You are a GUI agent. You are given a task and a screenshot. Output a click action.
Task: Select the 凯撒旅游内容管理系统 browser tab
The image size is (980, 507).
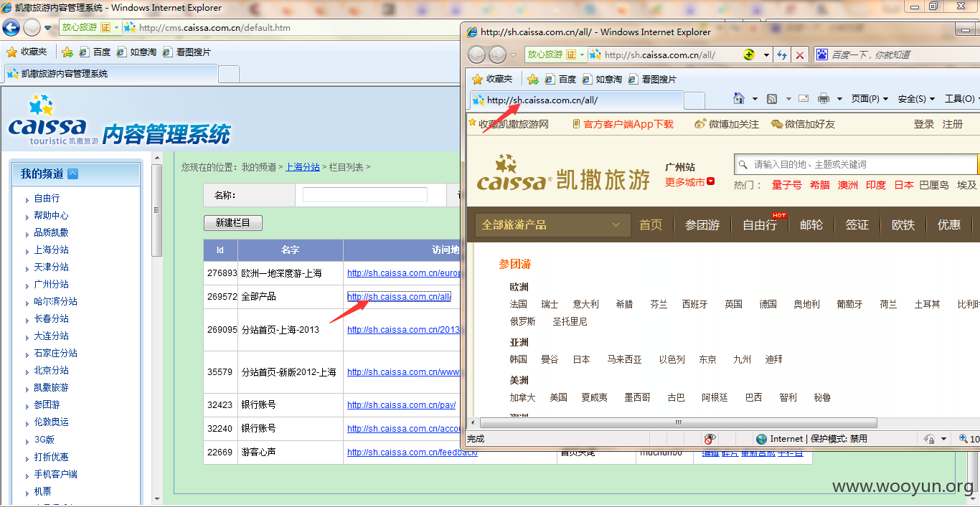110,74
